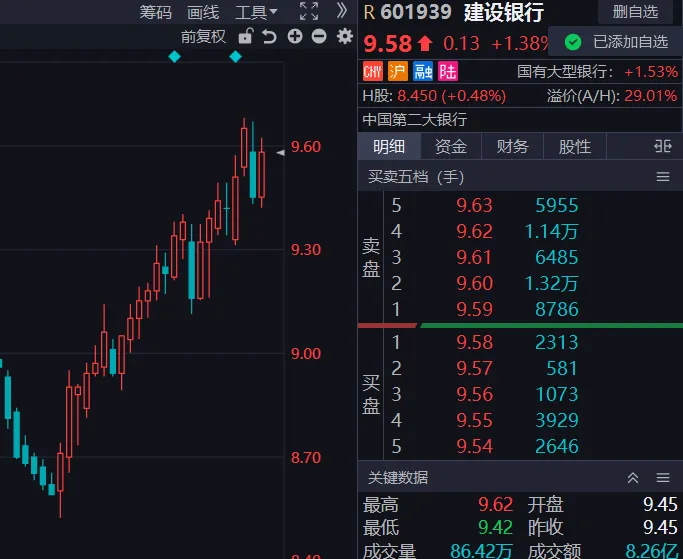The image size is (683, 559).
Task: Click the buy-sell ratio bar
Action: (520, 325)
